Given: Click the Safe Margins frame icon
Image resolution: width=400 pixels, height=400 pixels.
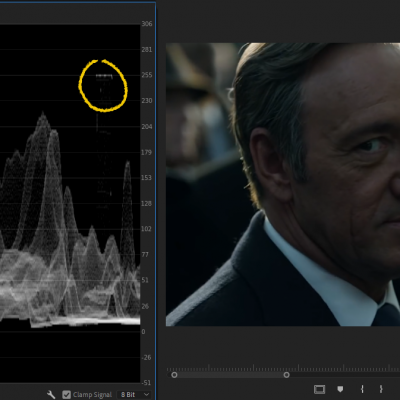Looking at the screenshot, I should (x=319, y=389).
